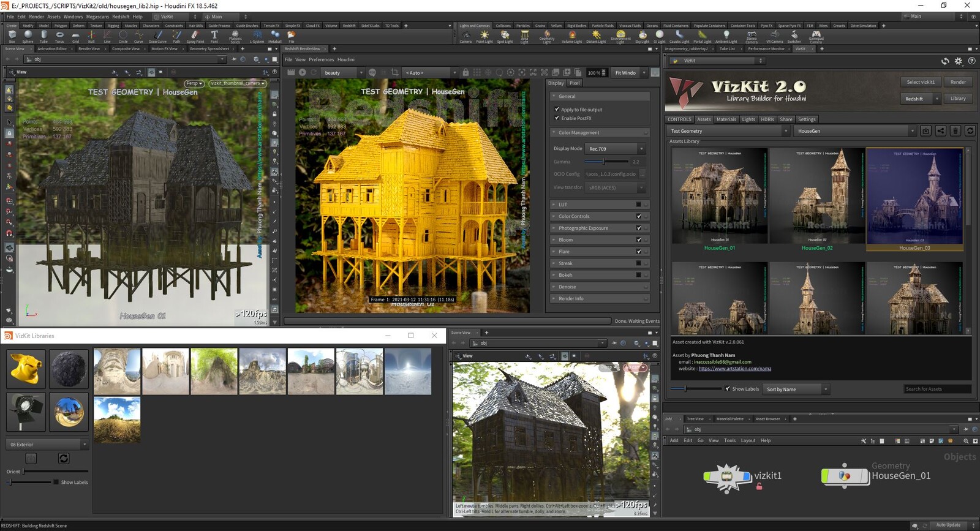
Task: Switch to the HDRIs tab in VizKit
Action: pyautogui.click(x=767, y=119)
